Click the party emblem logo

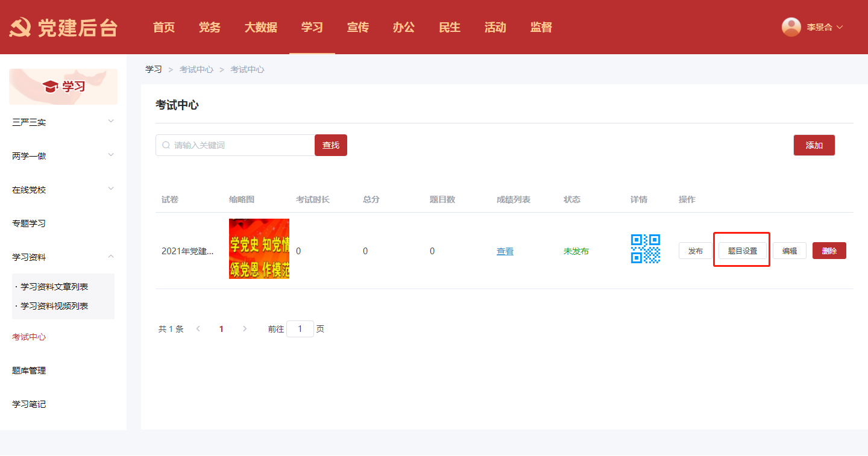(20, 28)
